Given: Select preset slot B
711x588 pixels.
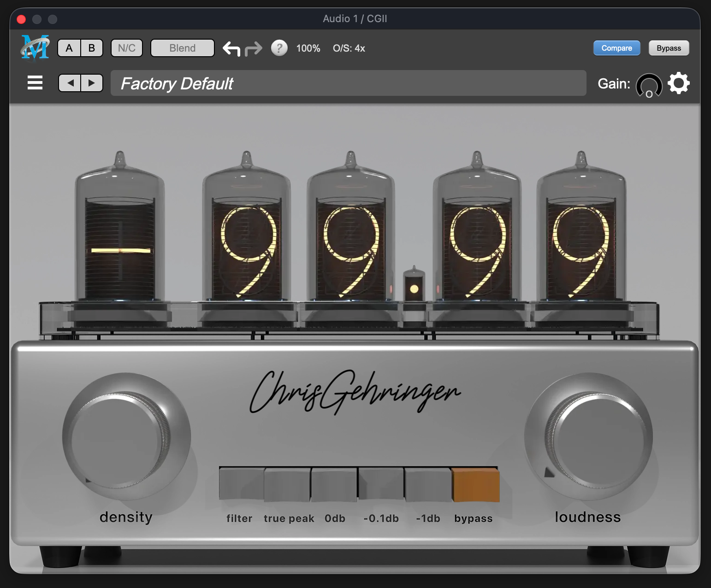Looking at the screenshot, I should click(x=92, y=48).
